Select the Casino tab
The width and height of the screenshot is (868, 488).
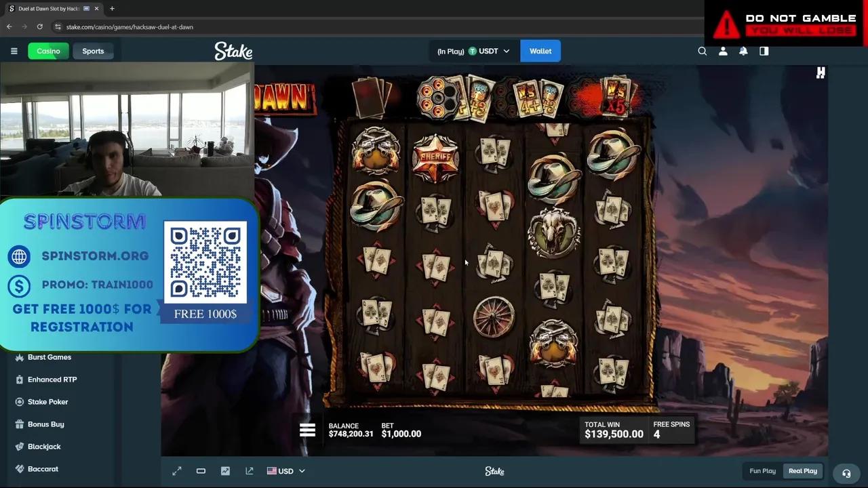48,51
